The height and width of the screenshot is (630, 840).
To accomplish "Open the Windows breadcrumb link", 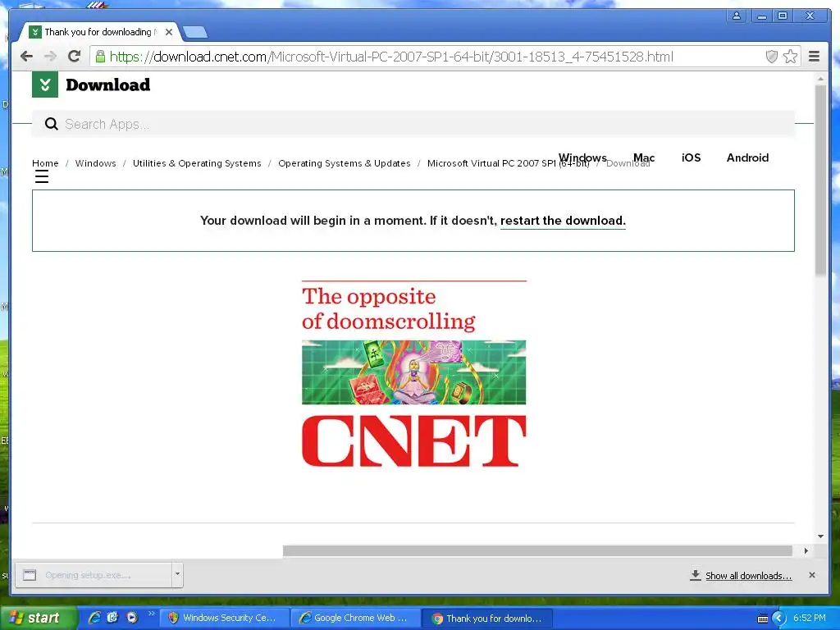I will [x=95, y=163].
